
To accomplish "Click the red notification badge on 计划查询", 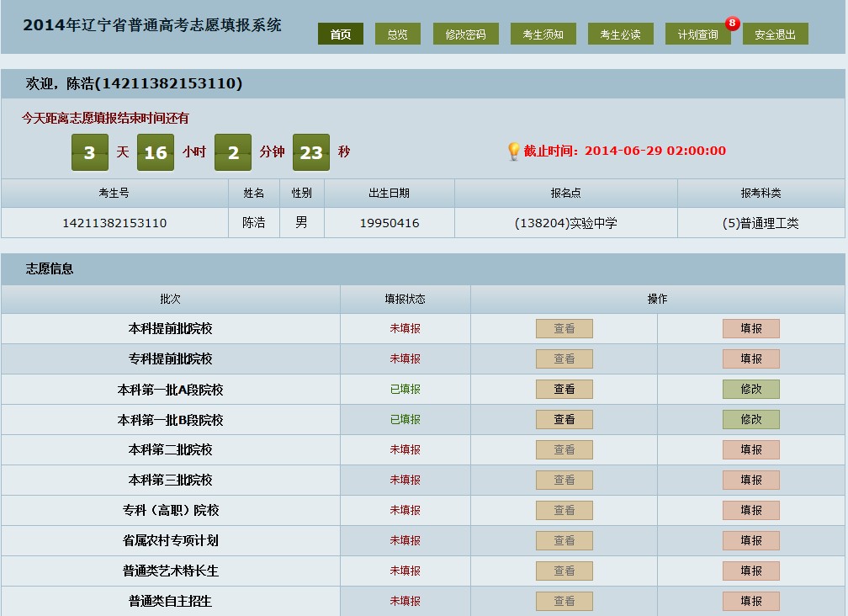I will [732, 24].
